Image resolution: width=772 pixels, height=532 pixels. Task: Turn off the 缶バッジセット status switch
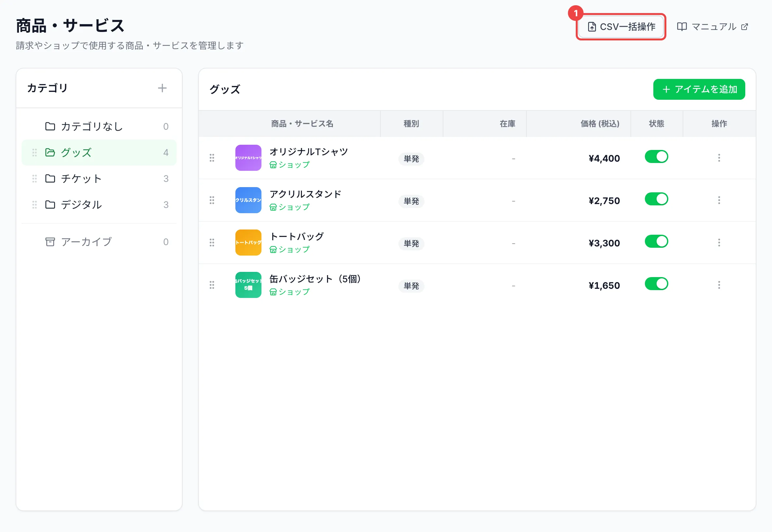coord(656,284)
